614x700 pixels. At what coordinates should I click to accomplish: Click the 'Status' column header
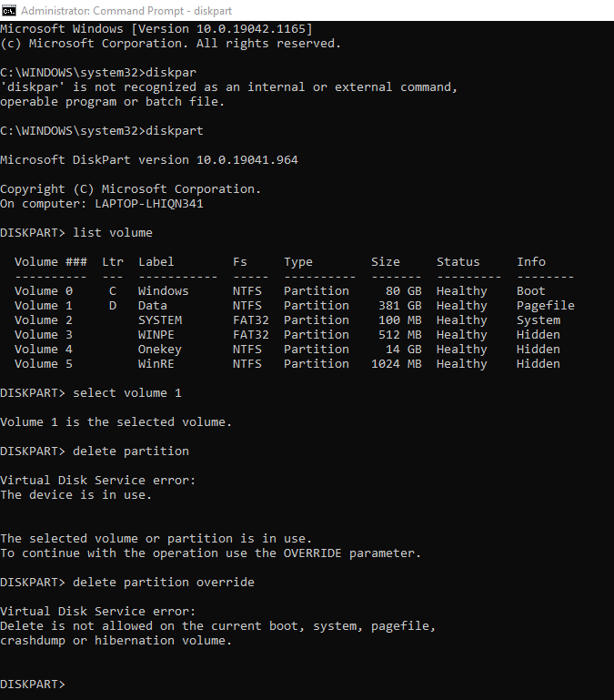coord(458,261)
